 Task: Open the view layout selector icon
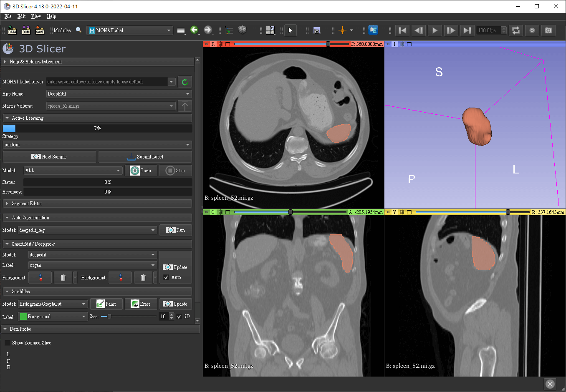[270, 30]
